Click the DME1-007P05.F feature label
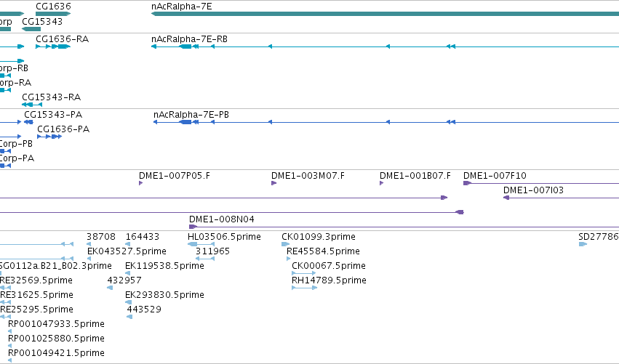The width and height of the screenshot is (619, 364). pyautogui.click(x=175, y=176)
